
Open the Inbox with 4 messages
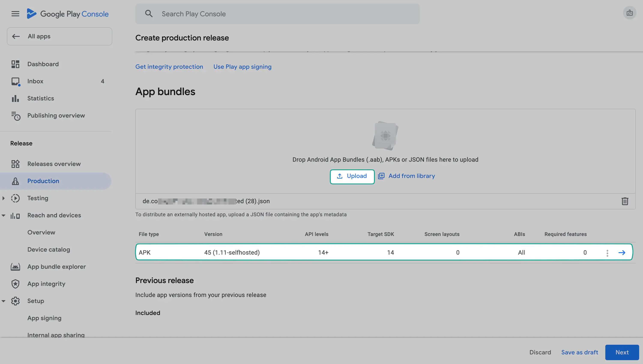(35, 81)
